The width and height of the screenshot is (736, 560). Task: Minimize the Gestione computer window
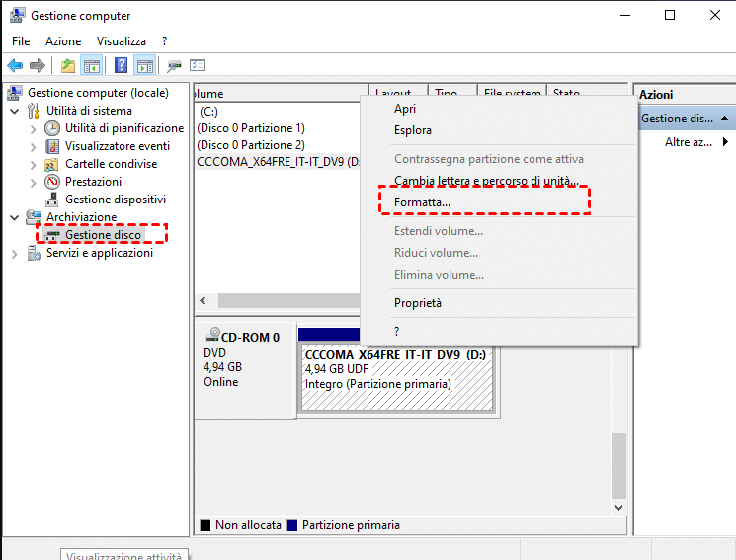pos(625,15)
